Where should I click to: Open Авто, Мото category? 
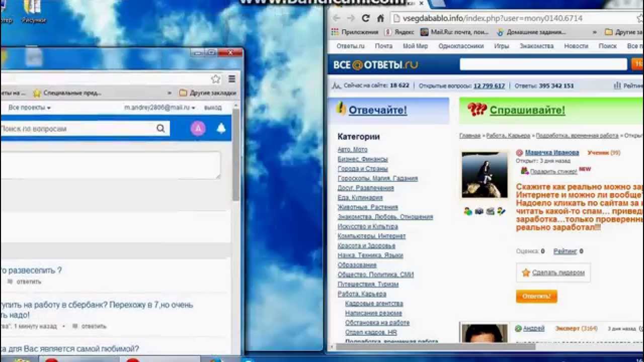(353, 149)
